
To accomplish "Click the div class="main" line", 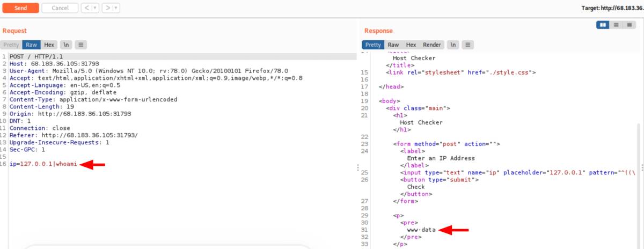I will [x=418, y=108].
